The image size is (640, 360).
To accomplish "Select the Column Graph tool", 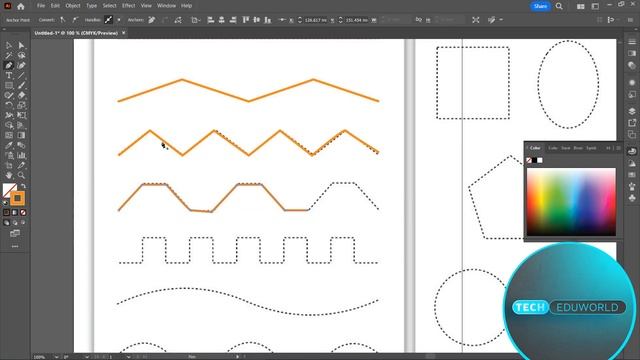I will pyautogui.click(x=21, y=156).
